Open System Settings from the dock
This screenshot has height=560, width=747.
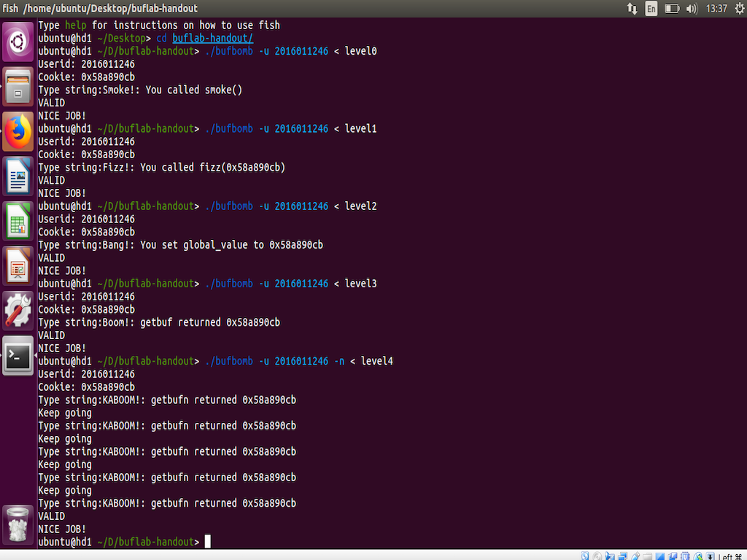tap(18, 310)
